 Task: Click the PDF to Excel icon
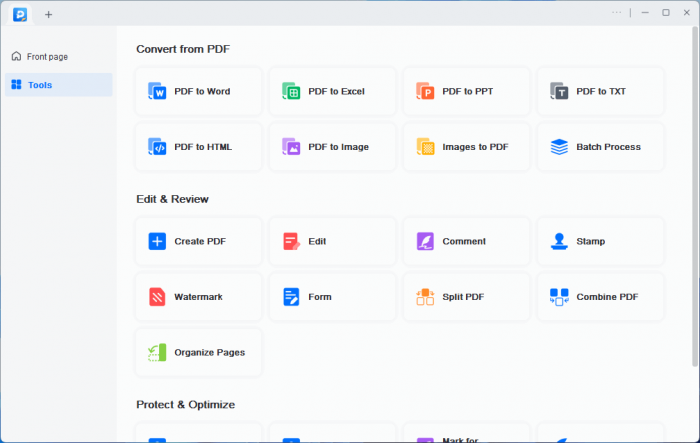click(291, 91)
